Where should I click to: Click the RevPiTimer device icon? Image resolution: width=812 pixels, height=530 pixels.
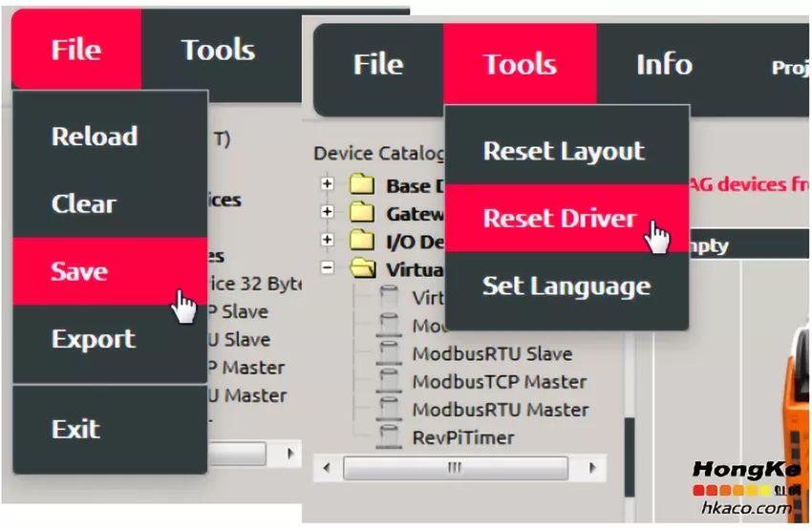(x=389, y=437)
